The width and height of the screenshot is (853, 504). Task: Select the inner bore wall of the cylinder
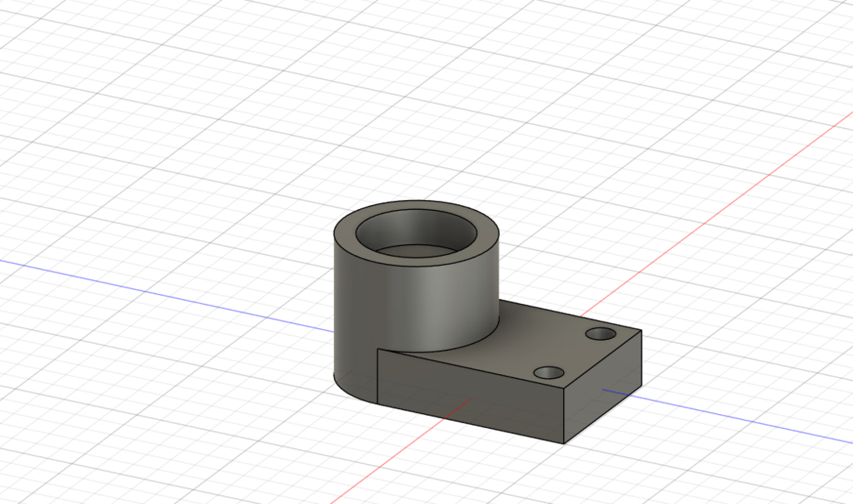coord(417,227)
